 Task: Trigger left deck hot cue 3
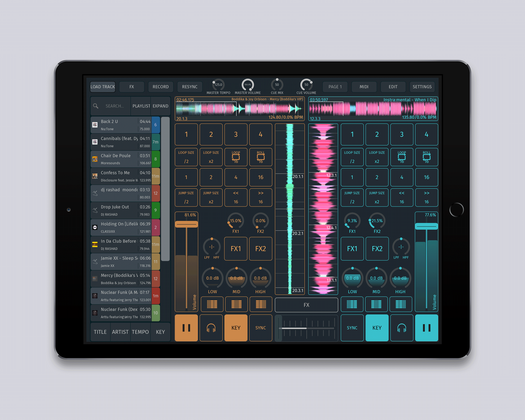[236, 134]
